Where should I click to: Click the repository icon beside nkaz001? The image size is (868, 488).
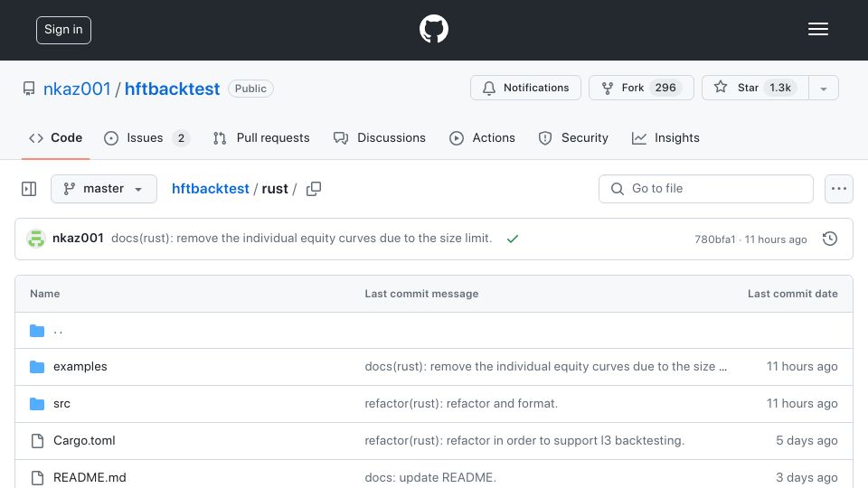coord(29,89)
